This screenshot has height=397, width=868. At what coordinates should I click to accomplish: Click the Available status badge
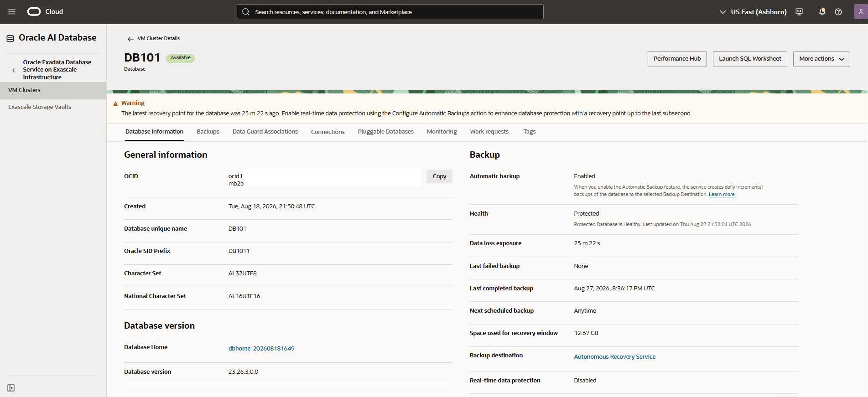pyautogui.click(x=180, y=58)
